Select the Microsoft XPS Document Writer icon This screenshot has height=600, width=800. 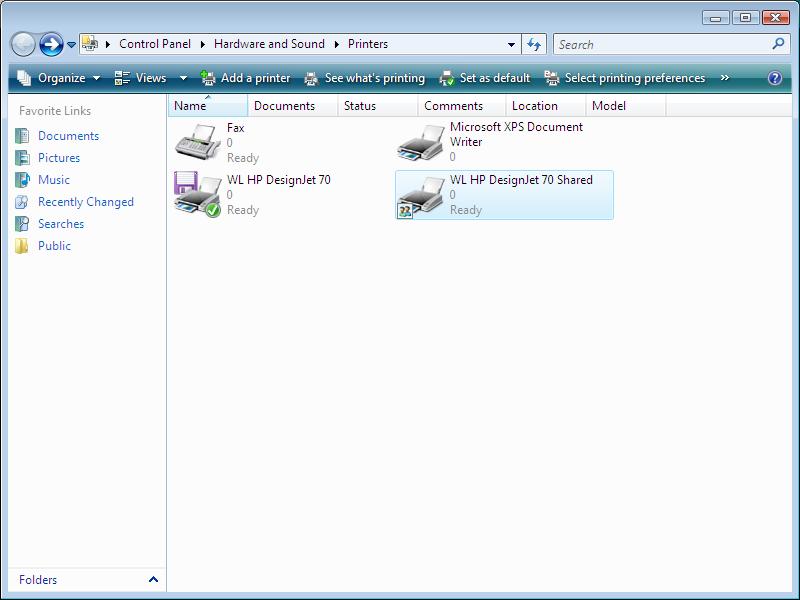pyautogui.click(x=421, y=143)
